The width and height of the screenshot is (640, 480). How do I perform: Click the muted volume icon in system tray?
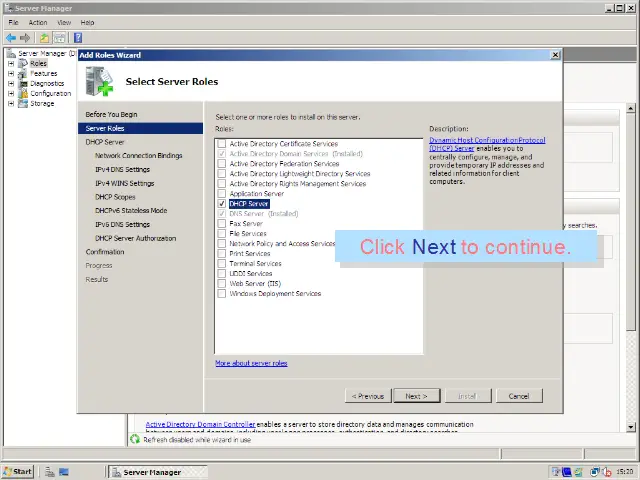point(607,472)
